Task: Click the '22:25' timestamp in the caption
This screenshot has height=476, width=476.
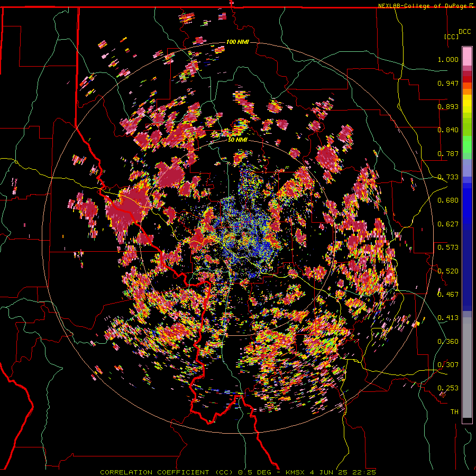Action: 364,472
